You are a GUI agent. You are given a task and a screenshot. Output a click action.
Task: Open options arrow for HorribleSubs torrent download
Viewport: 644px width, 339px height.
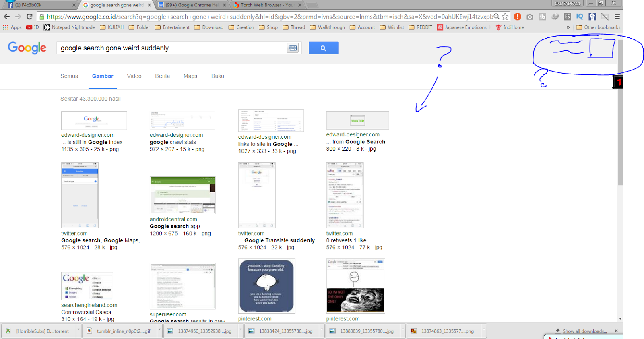click(x=78, y=331)
